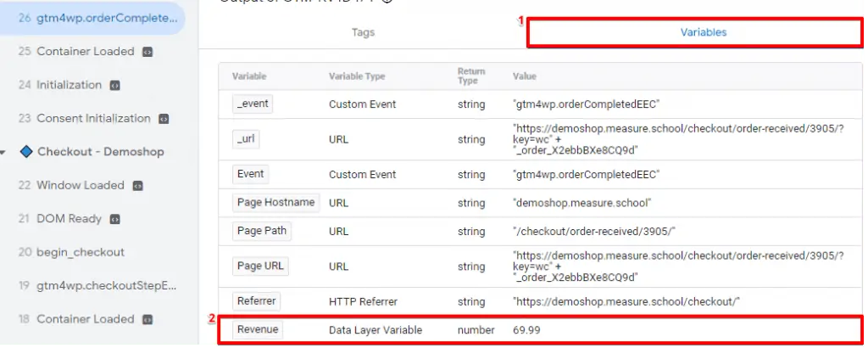Viewport: 868px width, 348px height.
Task: Click _event row value gtm4wp.orderCompletedEEC
Action: 587,104
